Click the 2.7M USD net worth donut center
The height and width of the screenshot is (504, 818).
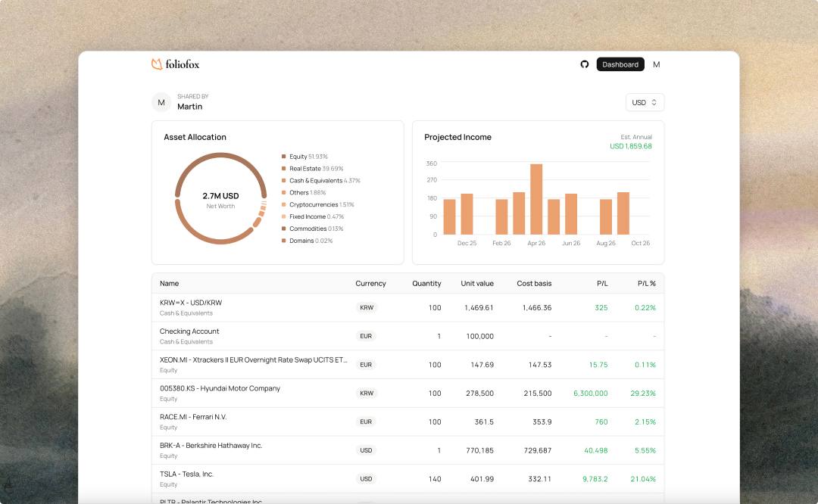pyautogui.click(x=220, y=200)
